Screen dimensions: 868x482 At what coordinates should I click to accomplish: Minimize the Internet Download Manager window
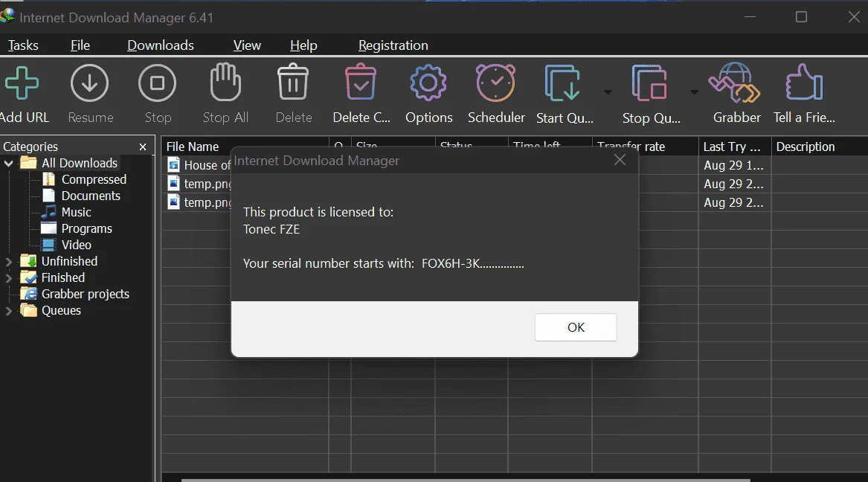pyautogui.click(x=750, y=17)
